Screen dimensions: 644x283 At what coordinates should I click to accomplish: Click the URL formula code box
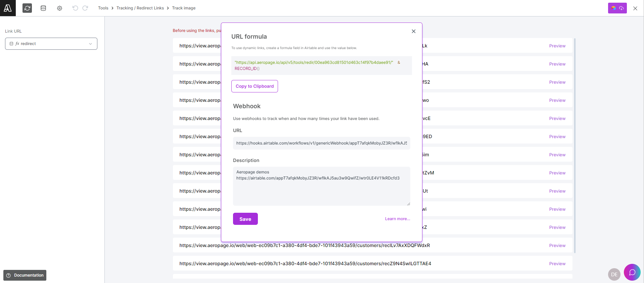[x=321, y=66]
